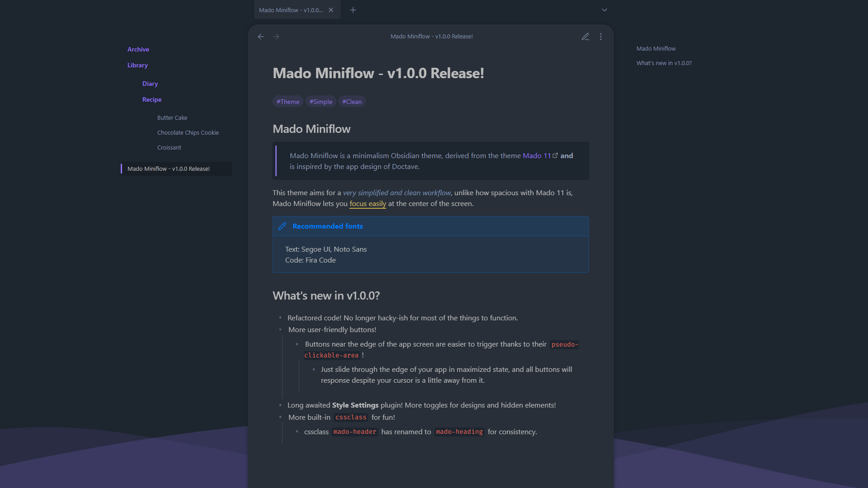Jump to What's new in v1.0.0 via outline
This screenshot has width=868, height=488.
pyautogui.click(x=664, y=63)
